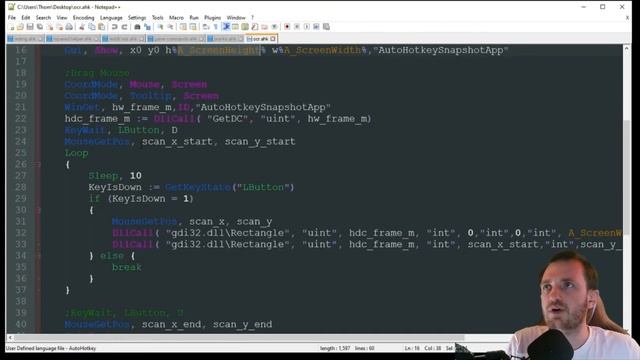The image size is (640, 360).
Task: Click the macro Playback icon
Action: point(307,27)
